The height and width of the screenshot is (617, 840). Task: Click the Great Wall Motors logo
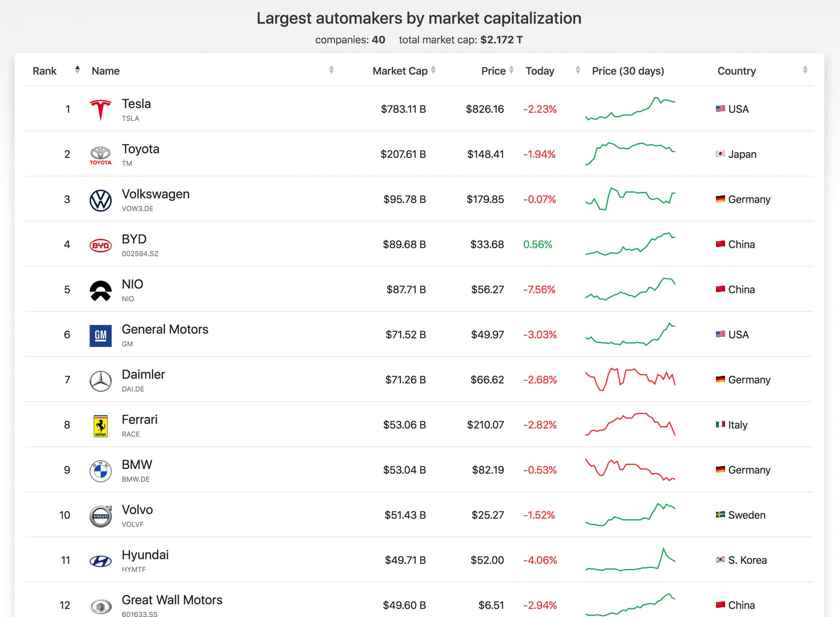100,606
